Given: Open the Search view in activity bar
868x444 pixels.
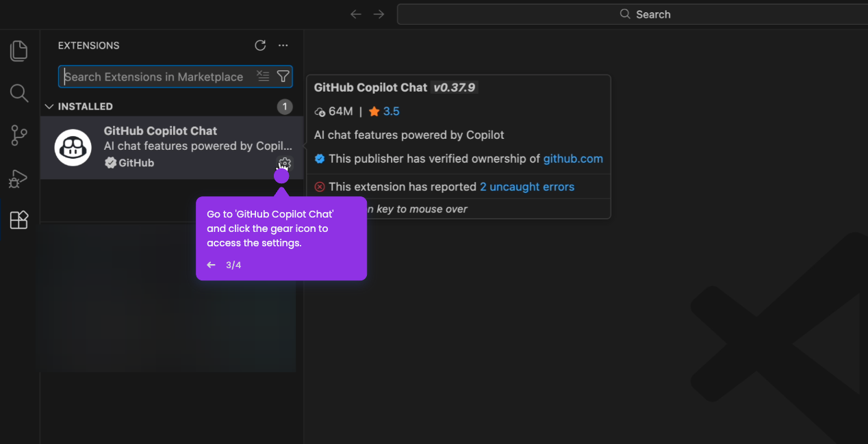Looking at the screenshot, I should (x=19, y=93).
